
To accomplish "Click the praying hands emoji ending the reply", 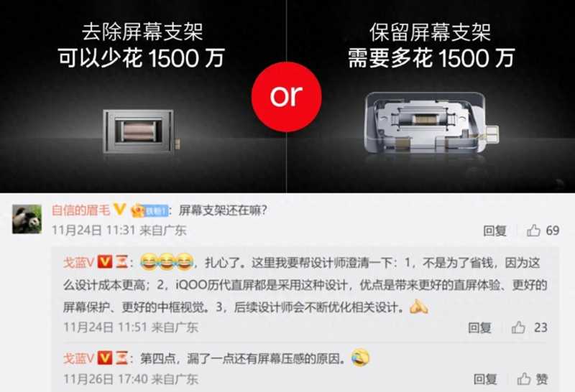I will tap(419, 307).
